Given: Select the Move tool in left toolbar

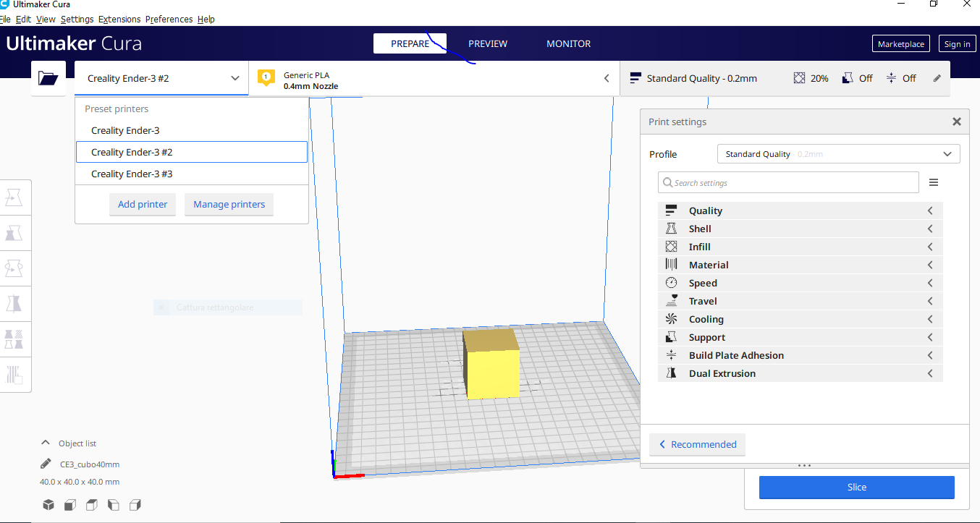Looking at the screenshot, I should [15, 197].
